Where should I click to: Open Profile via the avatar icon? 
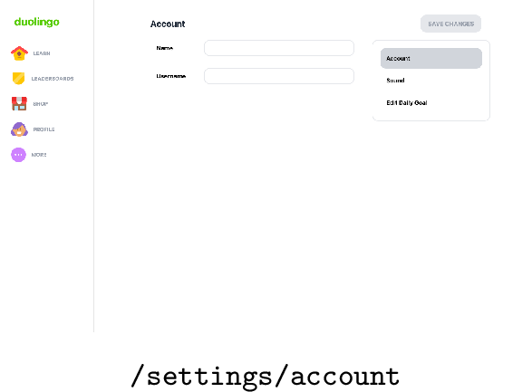point(19,129)
